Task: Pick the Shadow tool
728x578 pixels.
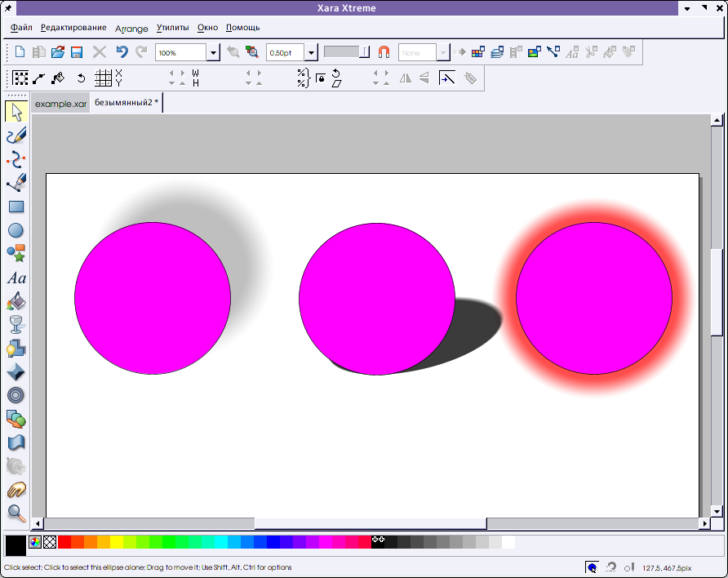Action: click(16, 349)
